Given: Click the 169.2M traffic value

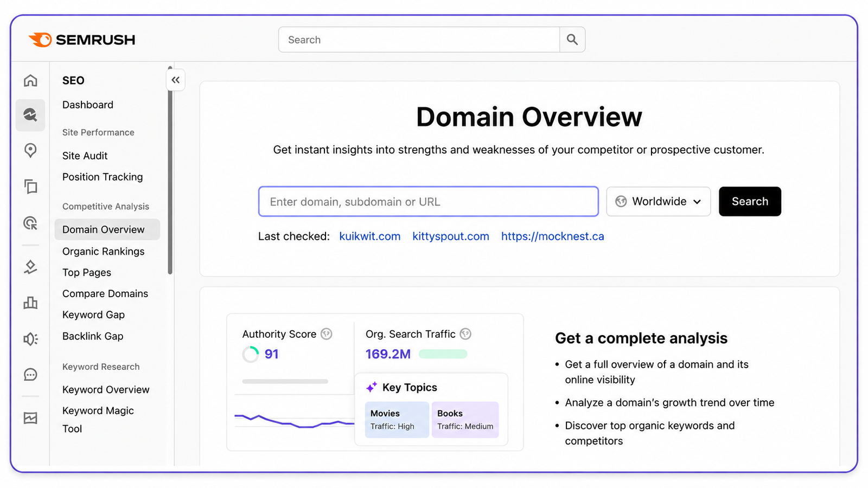Looking at the screenshot, I should [x=388, y=355].
